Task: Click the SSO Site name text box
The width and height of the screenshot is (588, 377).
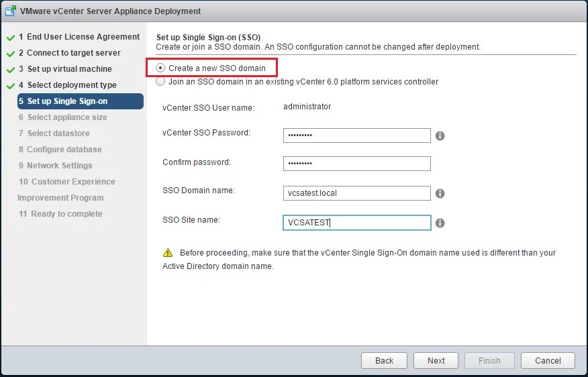Action: (356, 223)
